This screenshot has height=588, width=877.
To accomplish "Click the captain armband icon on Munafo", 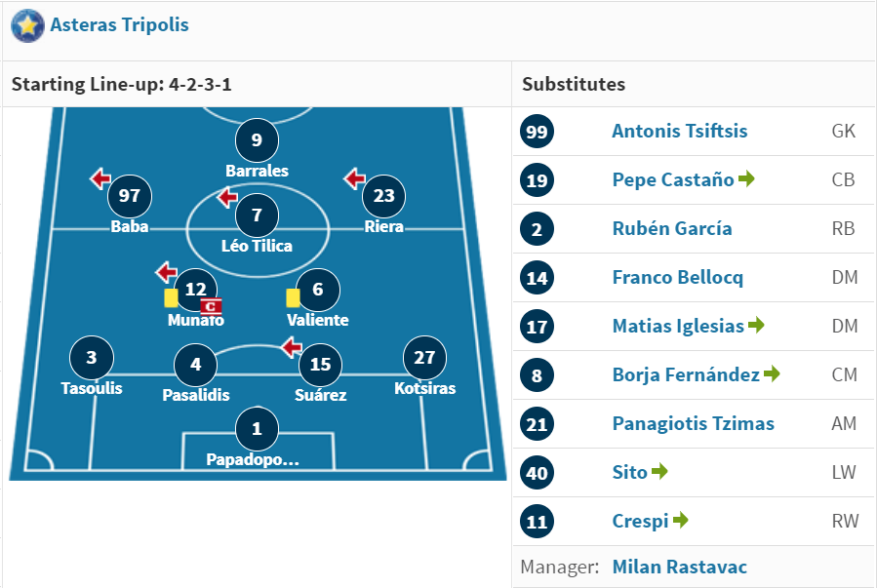I will coord(211,306).
